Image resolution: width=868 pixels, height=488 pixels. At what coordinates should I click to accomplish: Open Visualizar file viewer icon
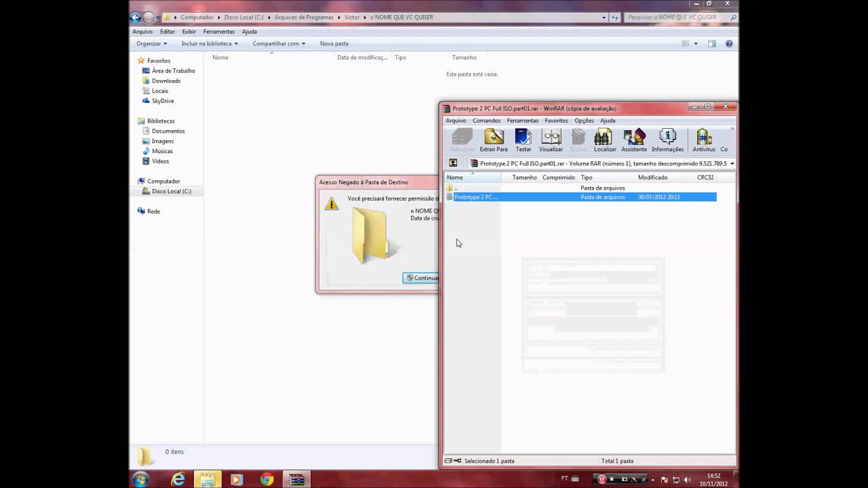[551, 140]
